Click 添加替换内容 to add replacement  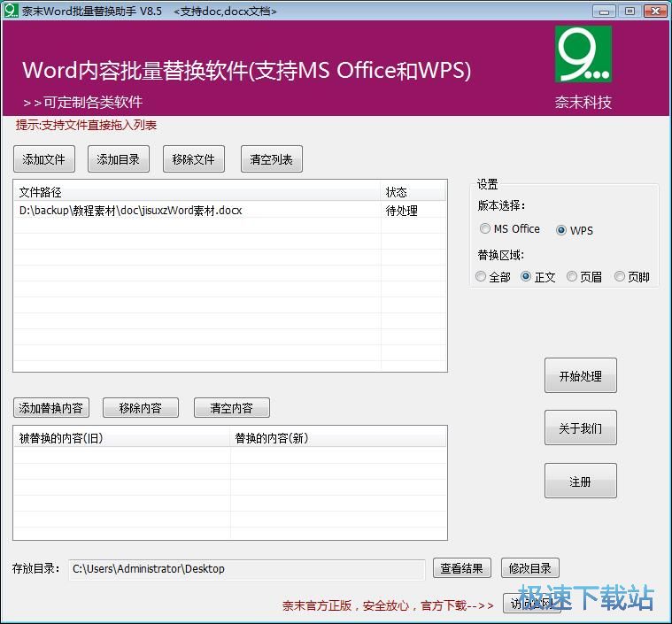click(51, 408)
